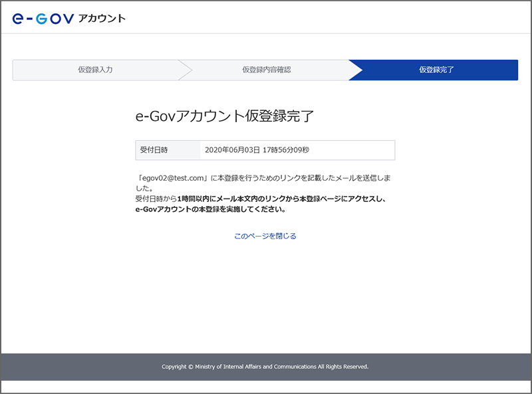Click the e-Govアカウント仮登録完了 heading
The width and height of the screenshot is (532, 394).
[225, 116]
